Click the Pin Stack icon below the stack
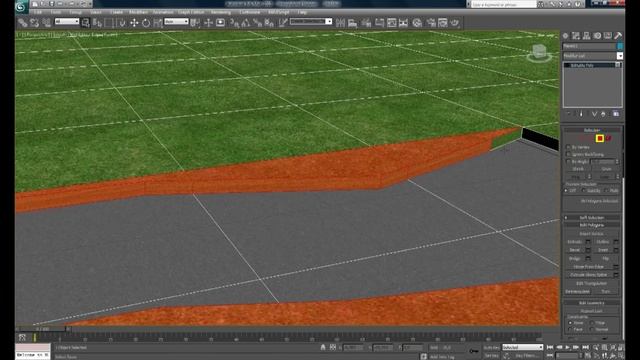Screen dimensions: 640x360 569,114
